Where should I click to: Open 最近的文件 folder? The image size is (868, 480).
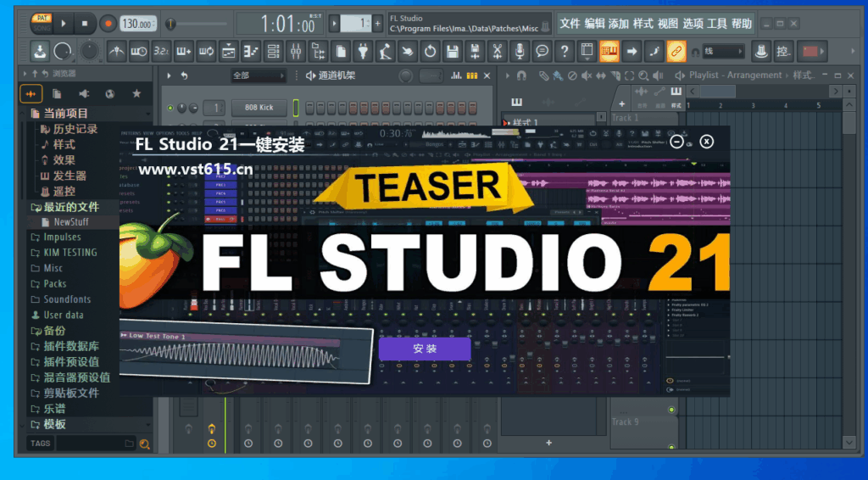pyautogui.click(x=64, y=207)
